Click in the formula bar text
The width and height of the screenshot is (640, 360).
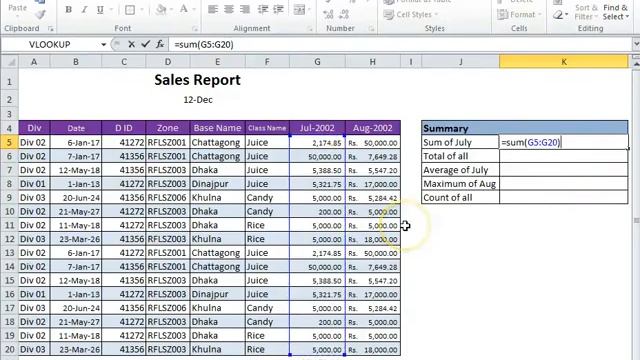(x=204, y=44)
